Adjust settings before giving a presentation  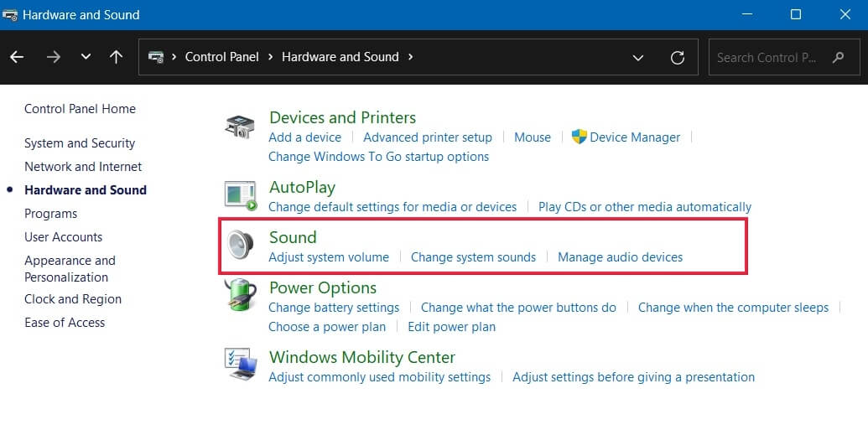[633, 377]
